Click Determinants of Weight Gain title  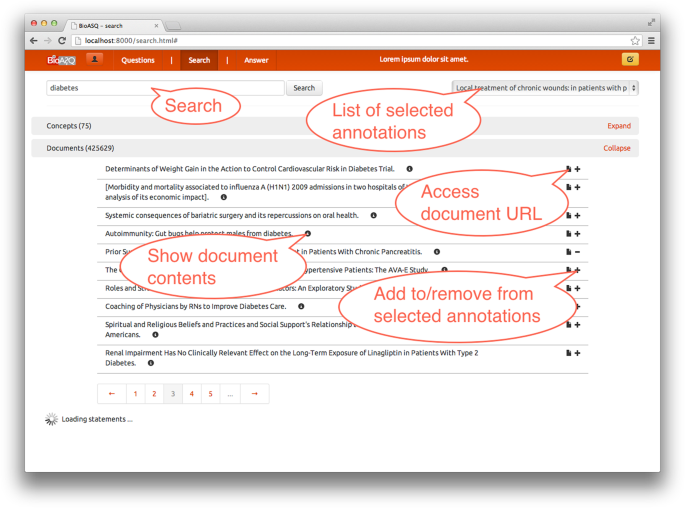(249, 169)
